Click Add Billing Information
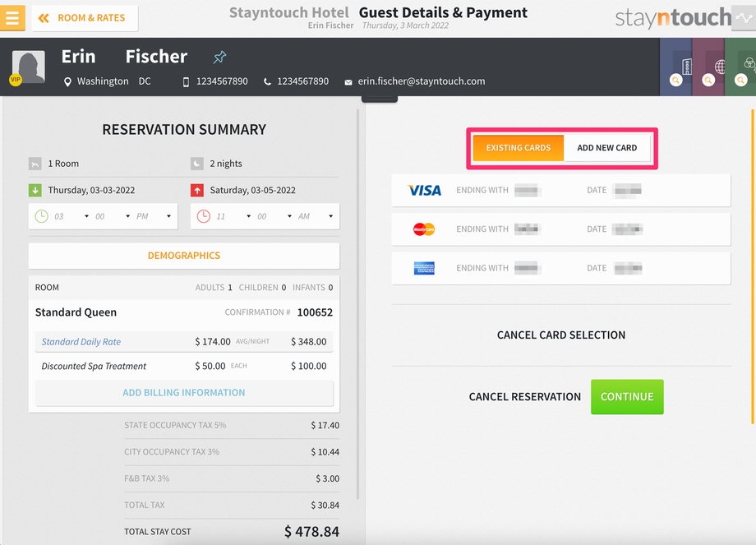This screenshot has width=756, height=545. (184, 393)
